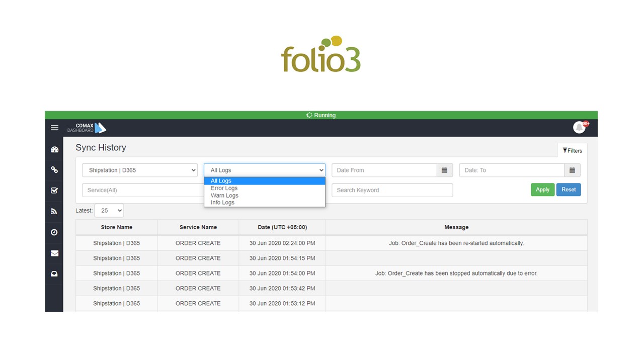Focus the Date From field

pos(384,170)
